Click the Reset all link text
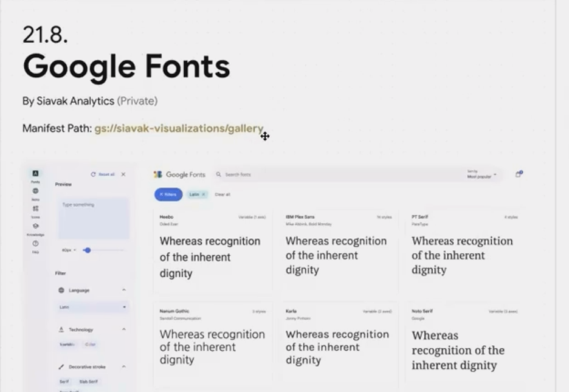Screen dimensions: 569x392 (x=107, y=174)
